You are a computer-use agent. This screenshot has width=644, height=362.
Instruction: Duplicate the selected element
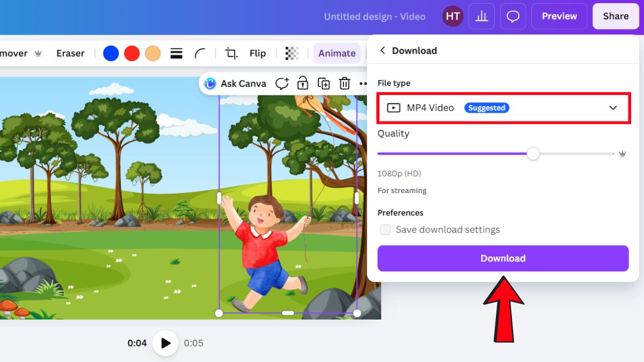(x=324, y=84)
